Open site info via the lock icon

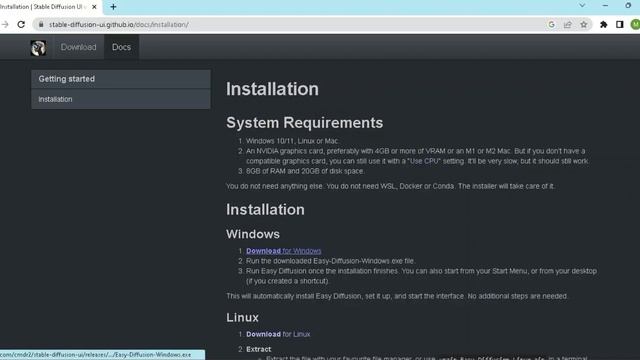pyautogui.click(x=41, y=24)
